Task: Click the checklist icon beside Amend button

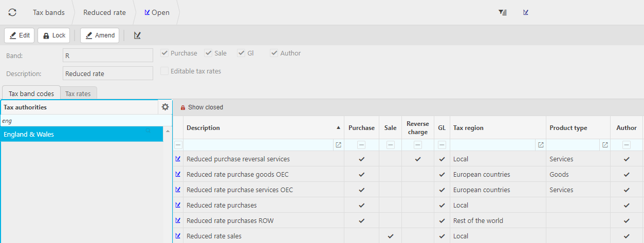Action: 137,35
